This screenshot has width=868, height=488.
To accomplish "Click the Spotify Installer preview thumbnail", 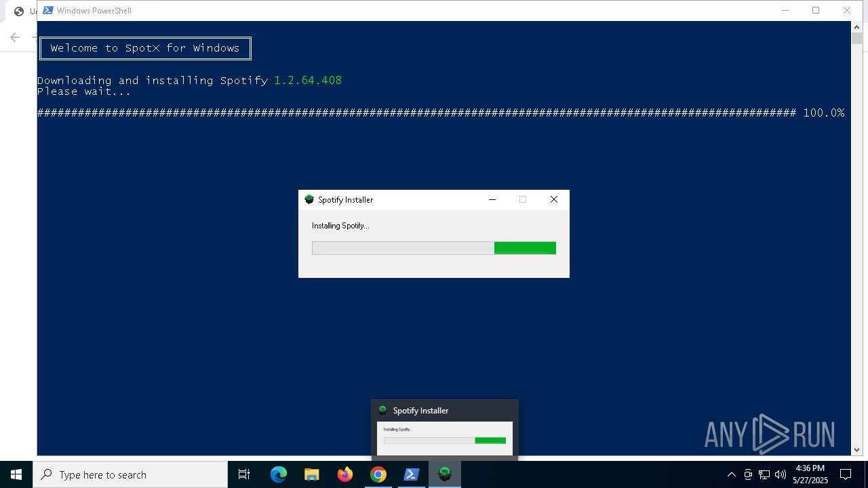I will pyautogui.click(x=445, y=438).
